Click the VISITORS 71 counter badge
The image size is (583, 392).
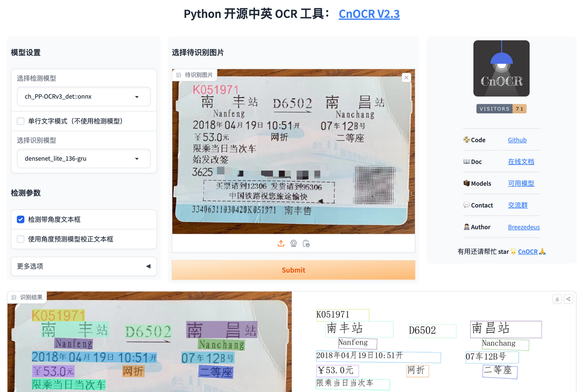pos(501,109)
